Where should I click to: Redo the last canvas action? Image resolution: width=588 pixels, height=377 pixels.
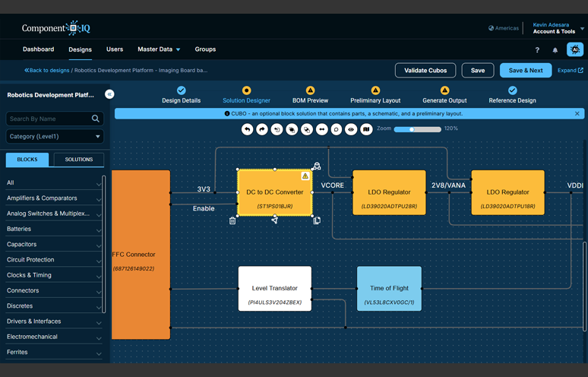coord(262,129)
